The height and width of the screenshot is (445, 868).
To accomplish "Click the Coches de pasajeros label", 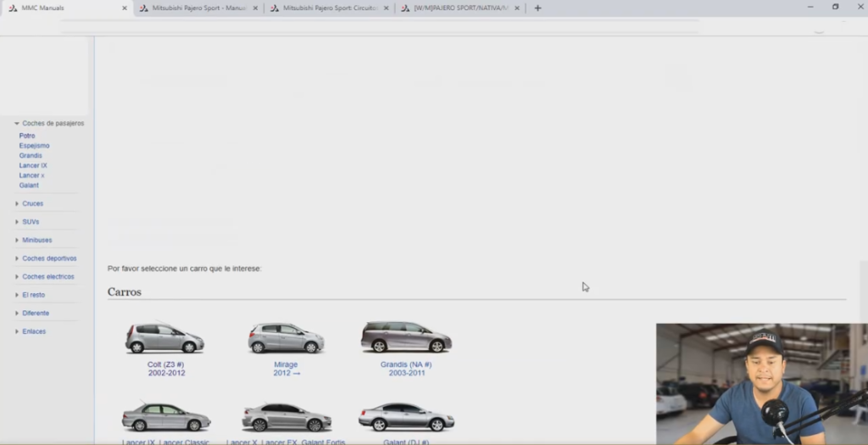I will pos(53,124).
